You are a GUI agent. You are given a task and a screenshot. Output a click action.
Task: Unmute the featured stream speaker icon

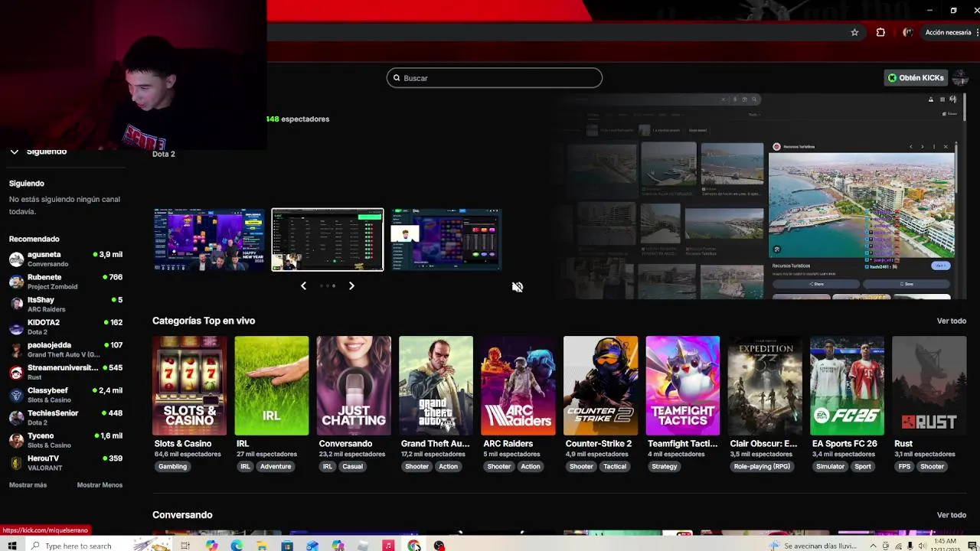[x=518, y=287]
